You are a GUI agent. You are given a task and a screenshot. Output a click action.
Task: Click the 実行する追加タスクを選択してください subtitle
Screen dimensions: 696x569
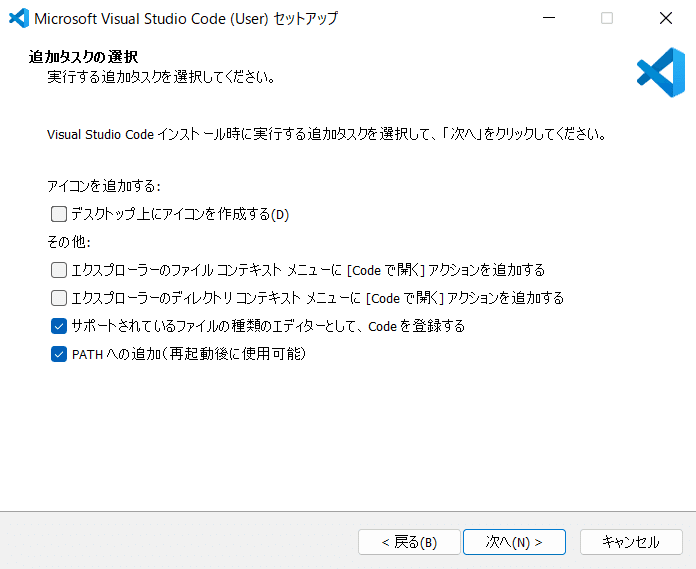tap(162, 77)
